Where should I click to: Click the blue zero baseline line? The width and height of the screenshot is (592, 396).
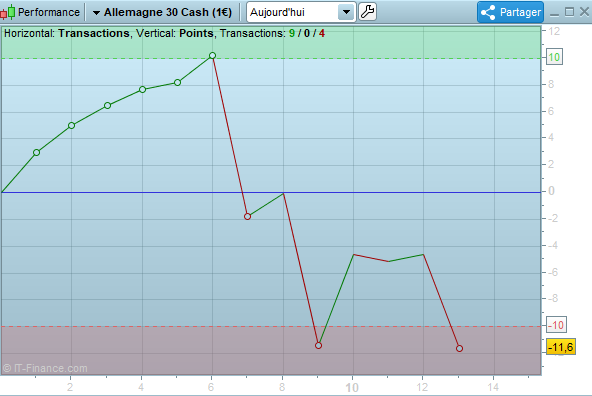[x=271, y=193]
